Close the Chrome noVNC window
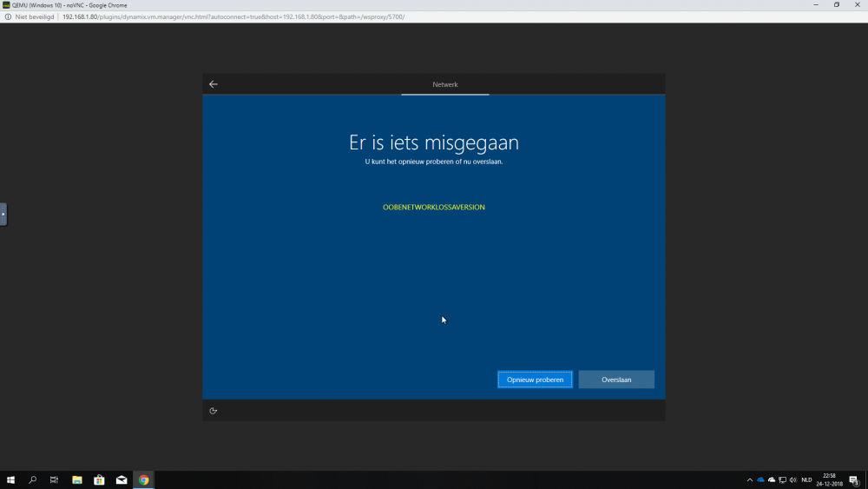Viewport: 868px width, 489px height. [858, 5]
